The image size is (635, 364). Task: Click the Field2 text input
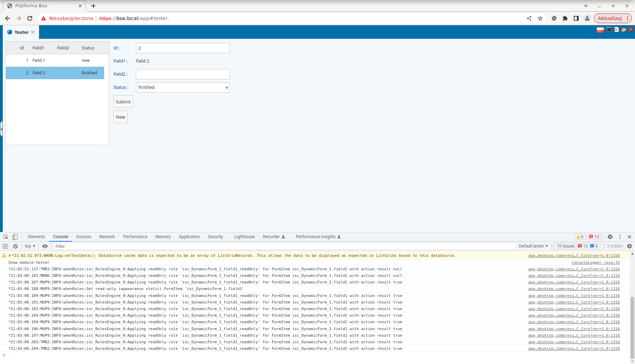183,74
